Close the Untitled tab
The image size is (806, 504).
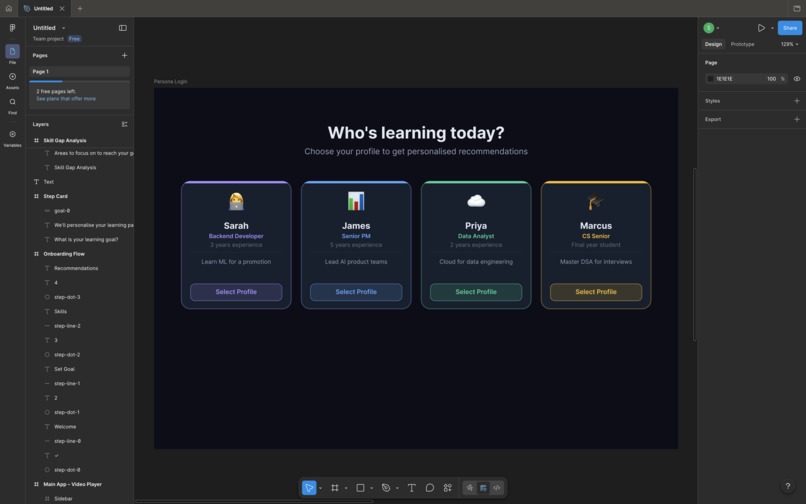pyautogui.click(x=62, y=8)
